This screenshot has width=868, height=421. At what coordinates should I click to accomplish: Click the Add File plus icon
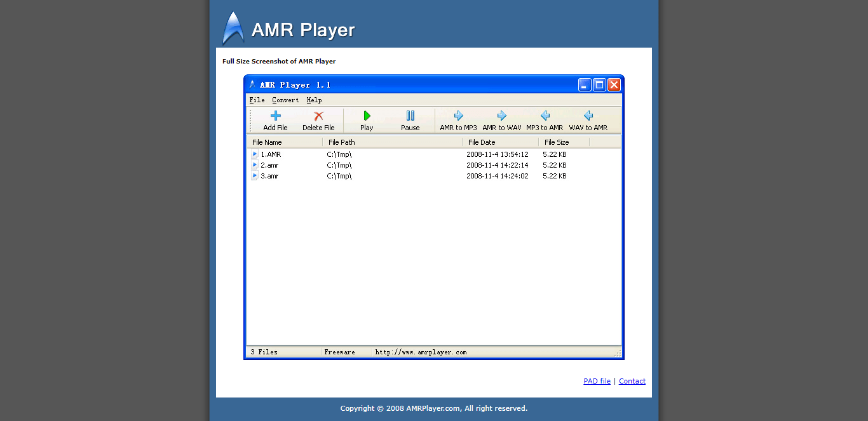(275, 116)
